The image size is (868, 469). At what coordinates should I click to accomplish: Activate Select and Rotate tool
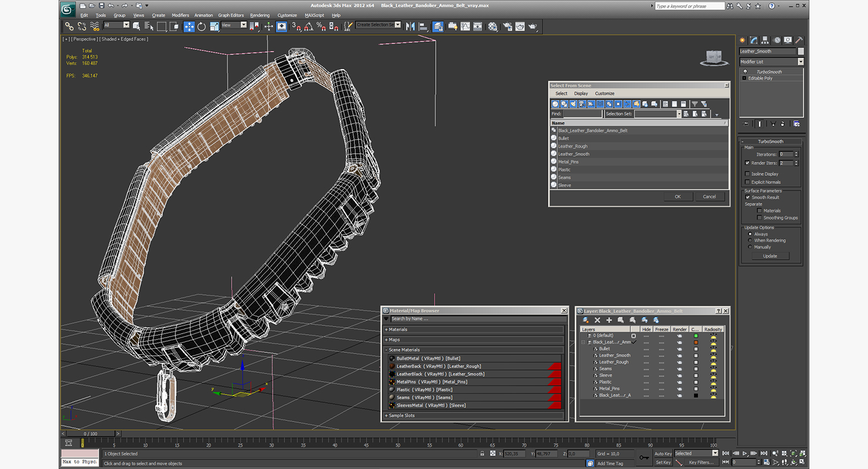pyautogui.click(x=202, y=26)
